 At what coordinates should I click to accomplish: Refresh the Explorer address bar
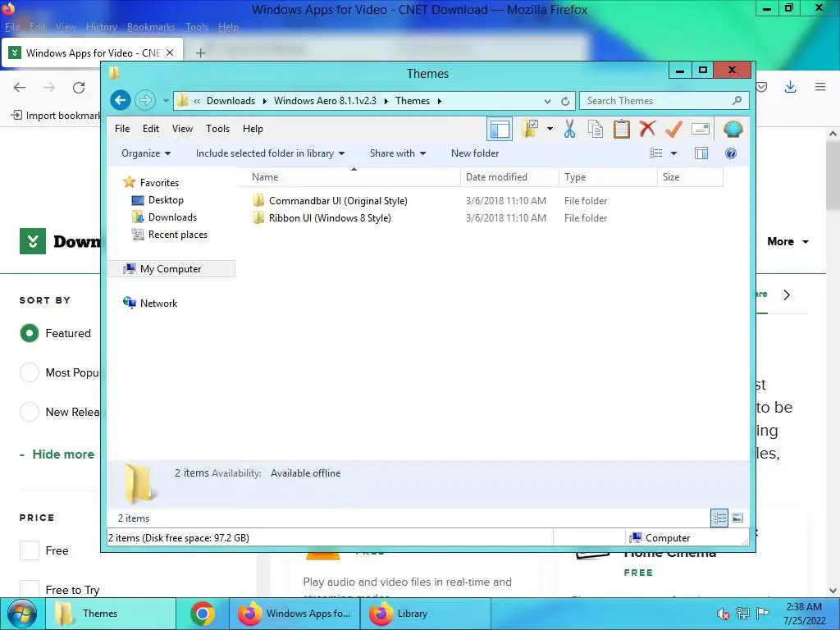click(564, 101)
